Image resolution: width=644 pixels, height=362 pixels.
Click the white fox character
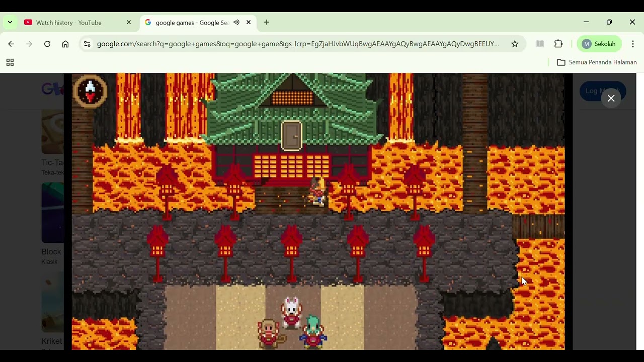[x=291, y=313]
